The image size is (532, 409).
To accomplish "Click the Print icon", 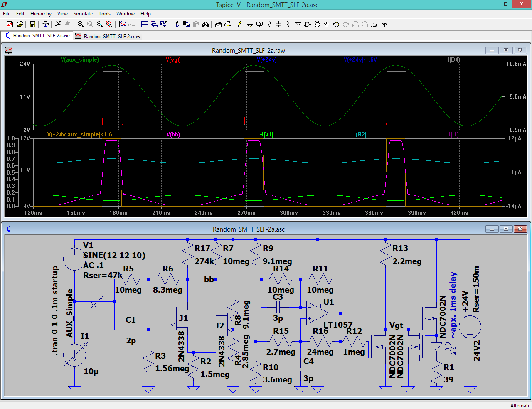I will tap(228, 25).
